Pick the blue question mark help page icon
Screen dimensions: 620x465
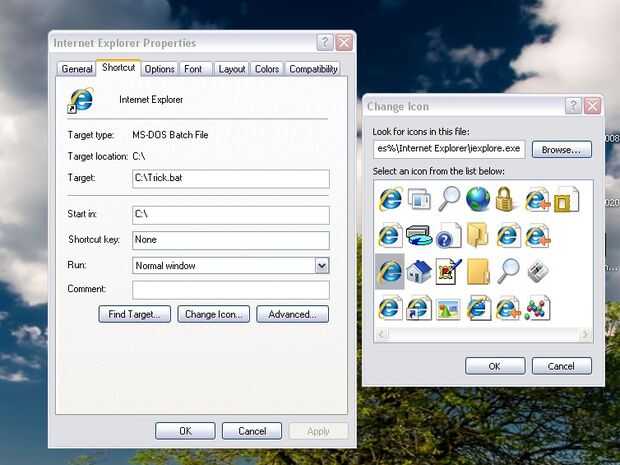click(x=448, y=235)
